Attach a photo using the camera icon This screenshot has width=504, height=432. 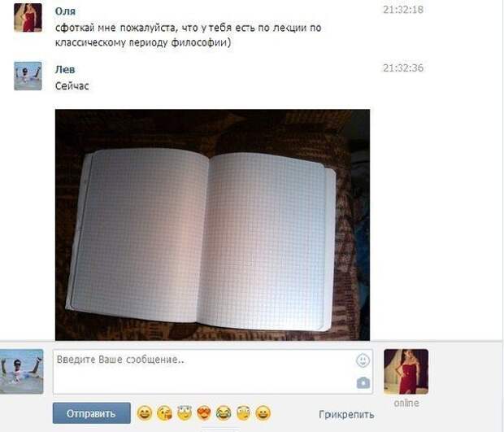(363, 383)
